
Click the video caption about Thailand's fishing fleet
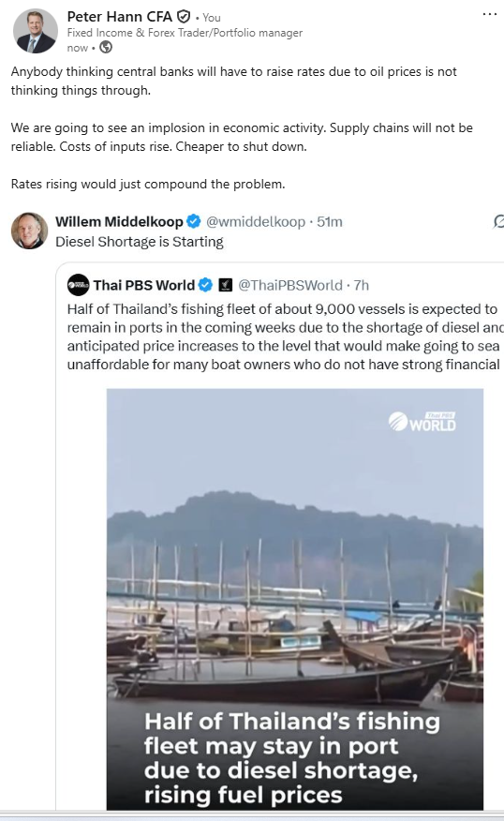pyautogui.click(x=292, y=757)
